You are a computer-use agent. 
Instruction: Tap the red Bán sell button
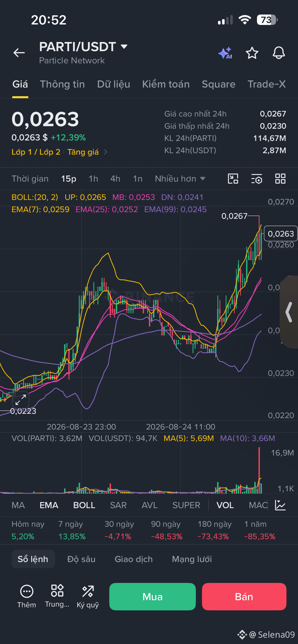[244, 597]
